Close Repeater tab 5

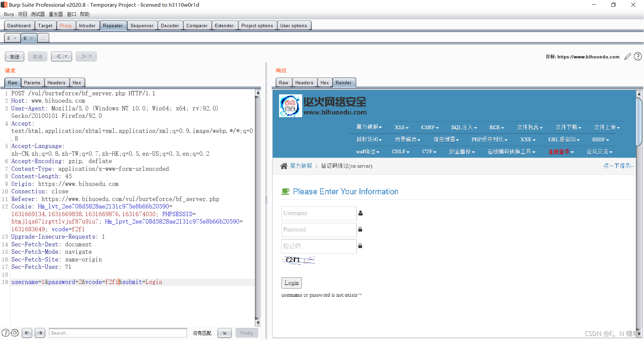(15, 38)
